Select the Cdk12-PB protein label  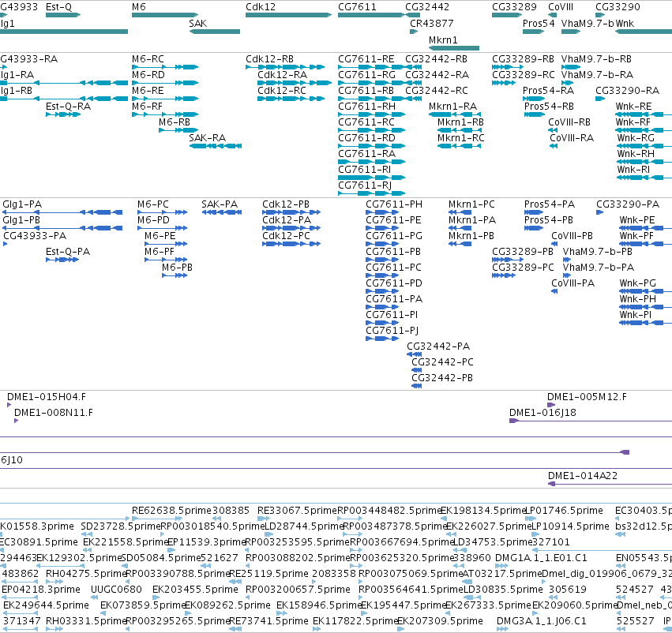(x=286, y=204)
